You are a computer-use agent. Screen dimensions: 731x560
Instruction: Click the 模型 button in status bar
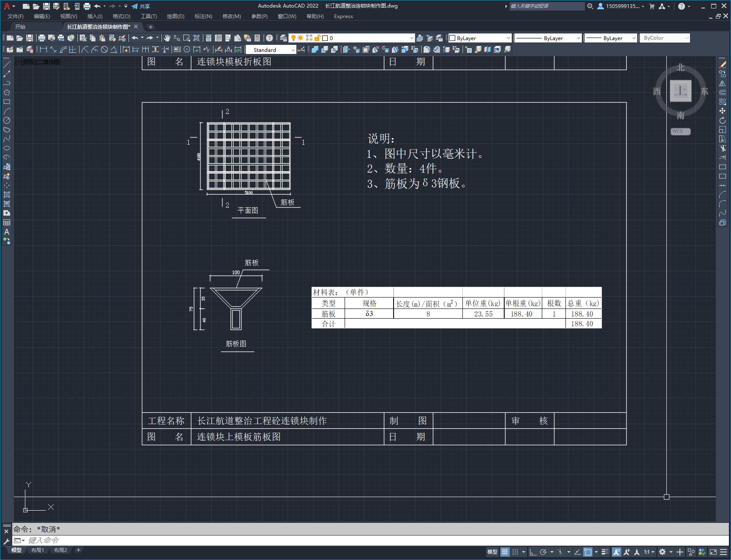(492, 552)
